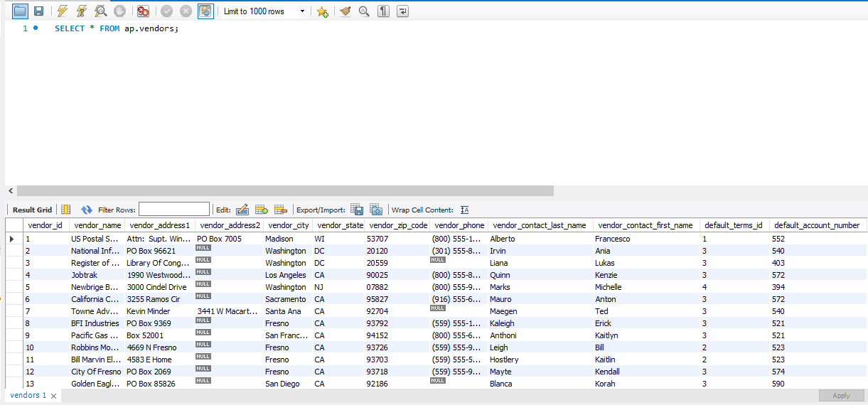Select row header for vendor_id 1
The width and height of the screenshot is (868, 405).
(x=14, y=239)
